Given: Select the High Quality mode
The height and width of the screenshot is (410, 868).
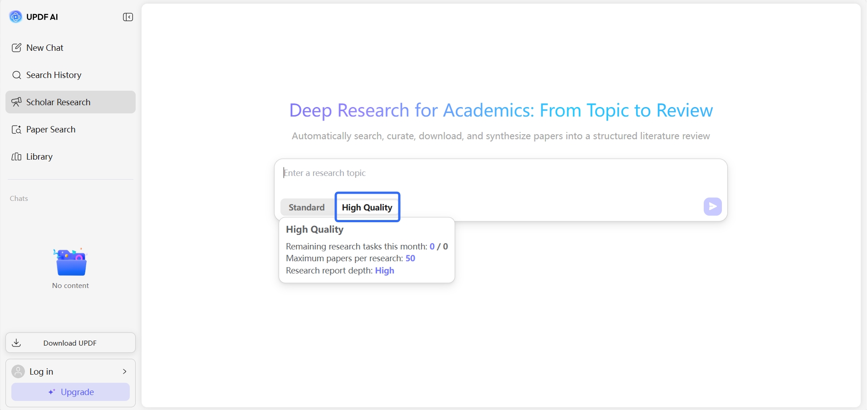Looking at the screenshot, I should pos(367,207).
